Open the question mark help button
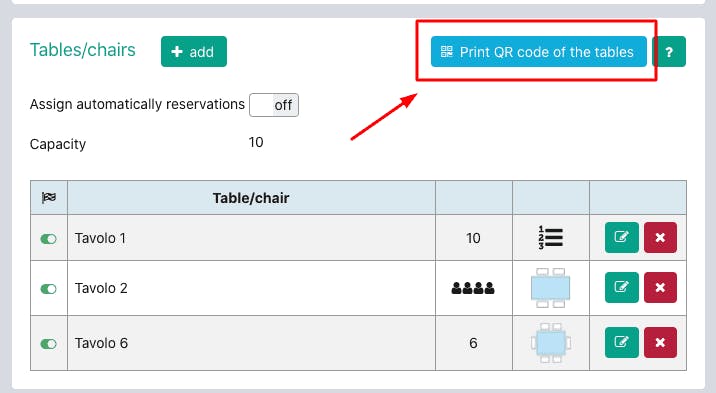The height and width of the screenshot is (393, 716). [669, 52]
